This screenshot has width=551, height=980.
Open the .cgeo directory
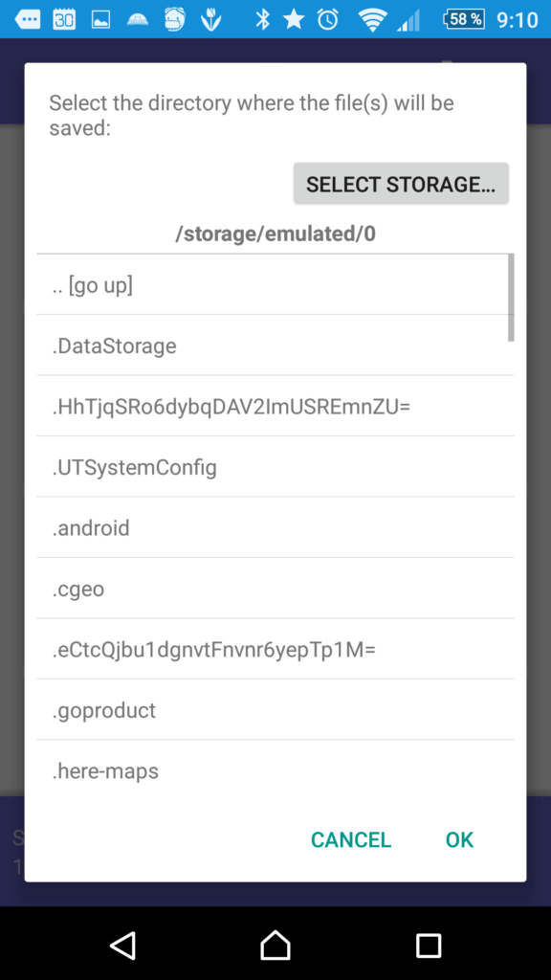[275, 589]
